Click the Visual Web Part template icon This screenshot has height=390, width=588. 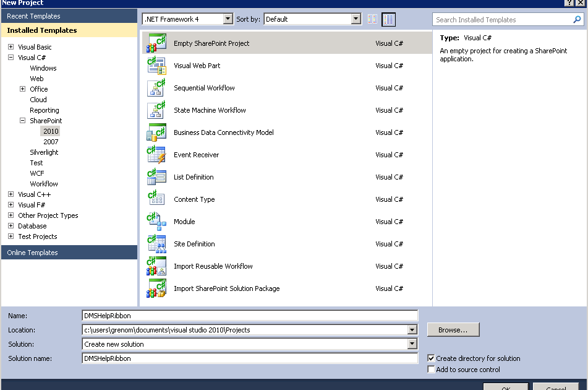tap(156, 66)
